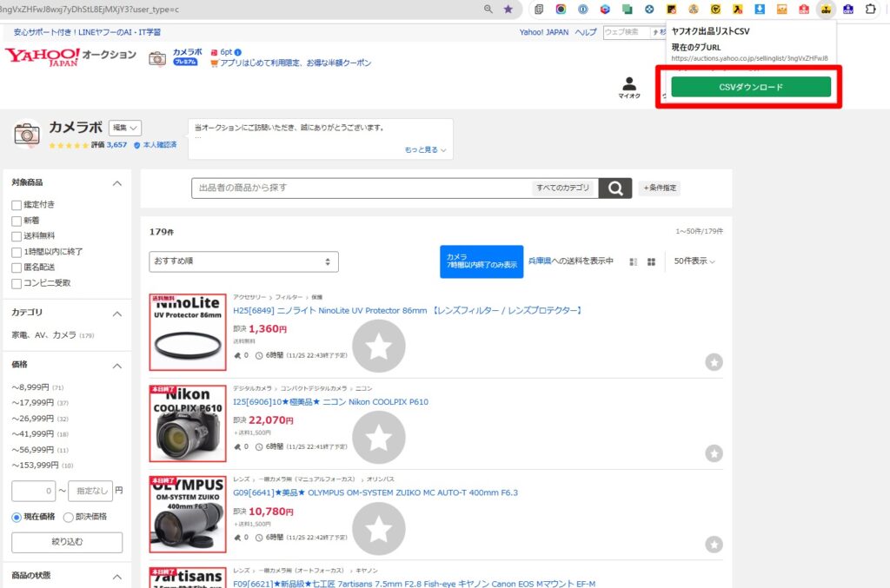Select the ~8,999円 price range
The height and width of the screenshot is (588, 890).
[30, 387]
